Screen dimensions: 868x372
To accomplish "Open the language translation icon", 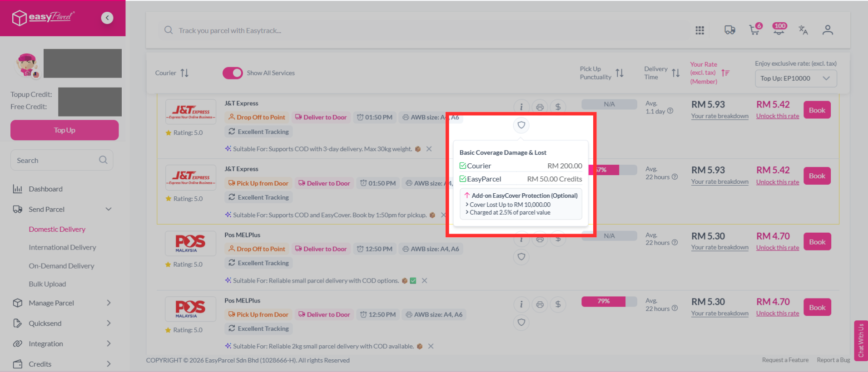I will (x=803, y=30).
